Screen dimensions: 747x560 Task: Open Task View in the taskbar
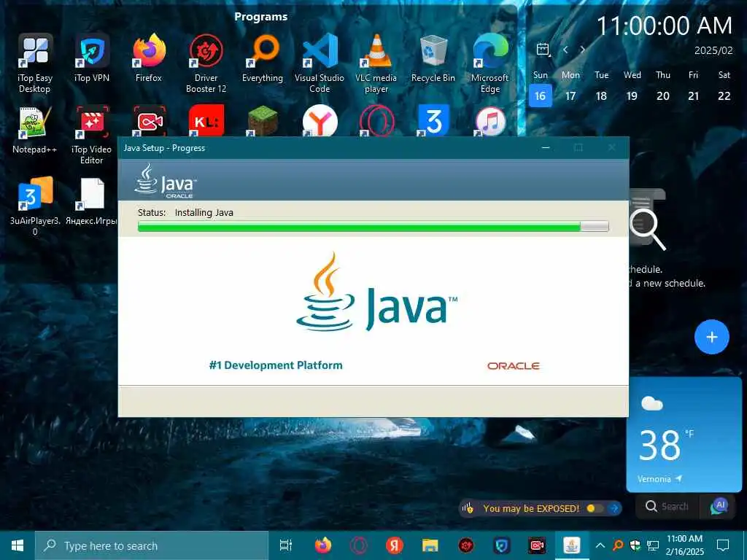click(x=286, y=545)
